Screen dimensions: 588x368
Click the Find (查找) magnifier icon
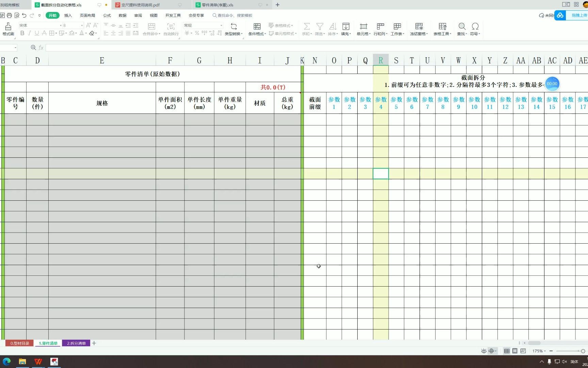coord(462,26)
